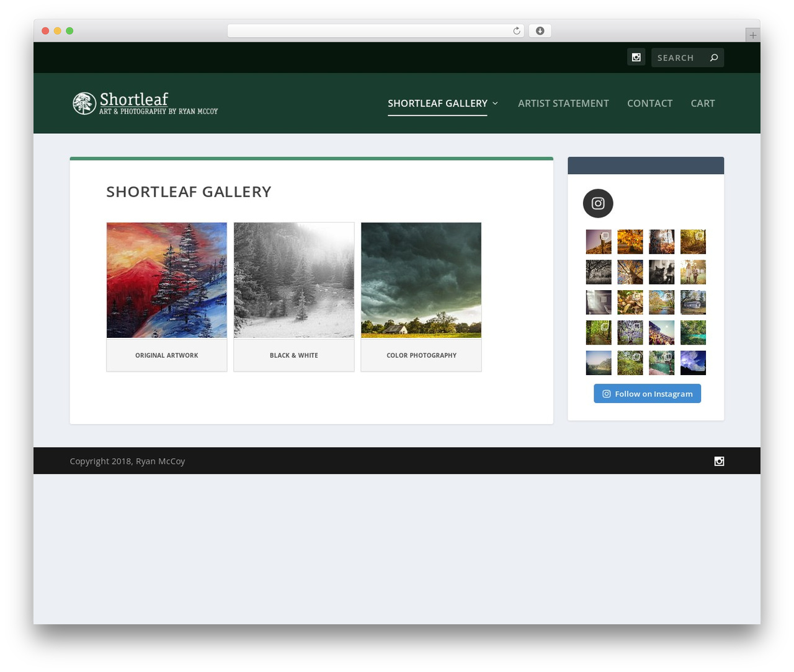Open the Contact menu item
Viewport: 794px width, 672px height.
click(649, 104)
